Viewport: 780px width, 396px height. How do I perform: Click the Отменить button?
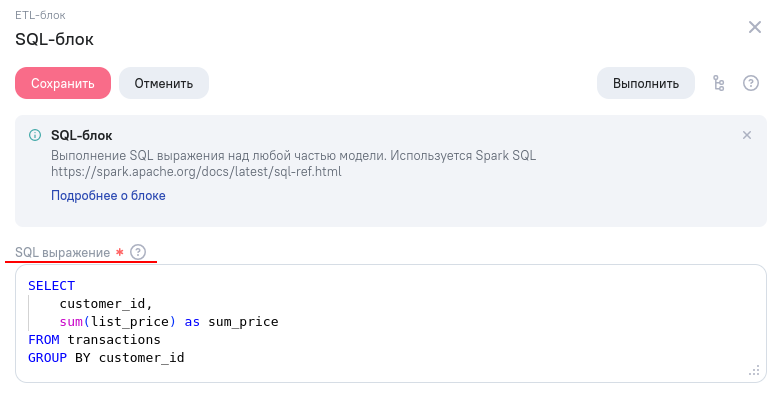164,83
